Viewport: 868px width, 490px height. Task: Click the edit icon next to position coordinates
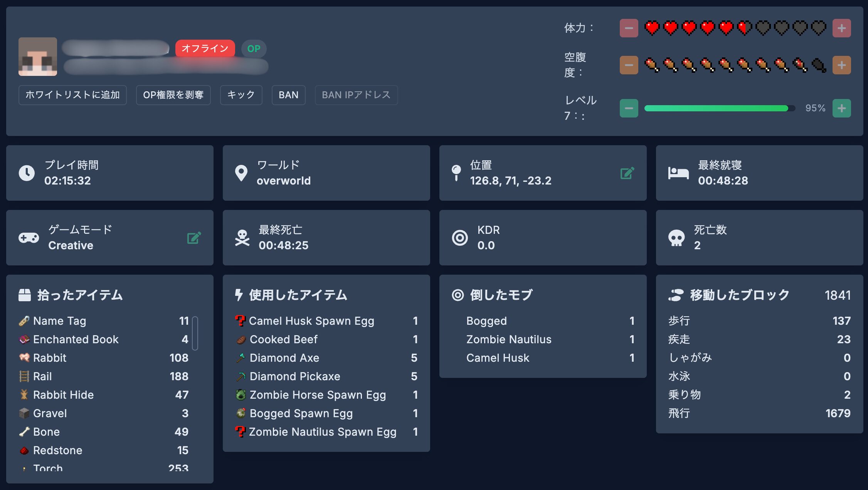tap(627, 173)
